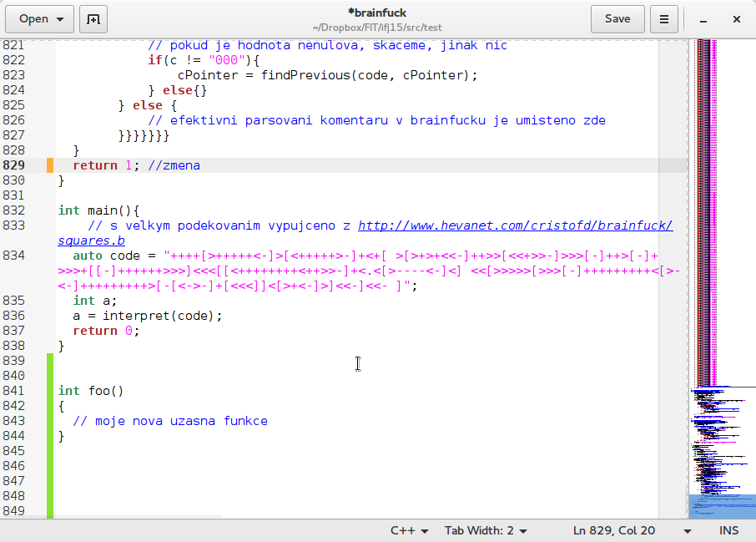
Task: Click the blue viewport highlight in minimap
Action: coord(723,506)
